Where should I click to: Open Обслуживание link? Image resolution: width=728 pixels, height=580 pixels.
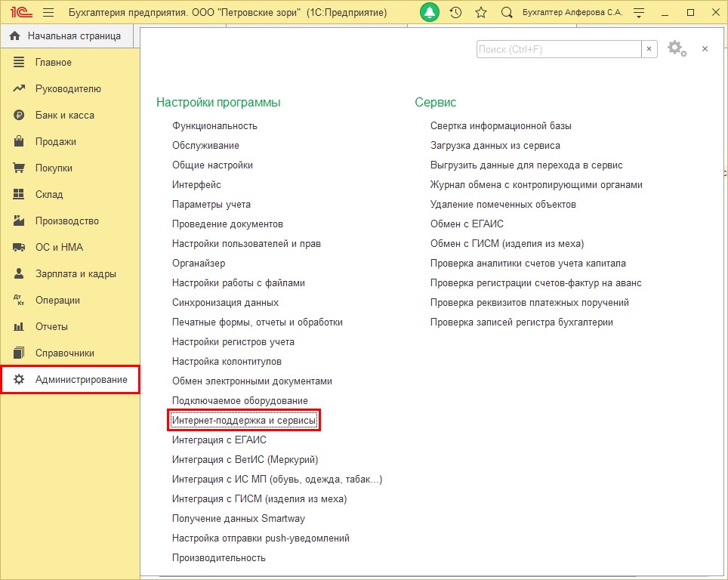(x=205, y=145)
